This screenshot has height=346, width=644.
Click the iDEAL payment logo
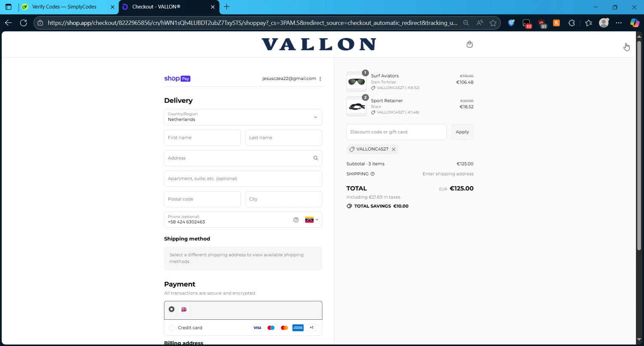pos(184,309)
